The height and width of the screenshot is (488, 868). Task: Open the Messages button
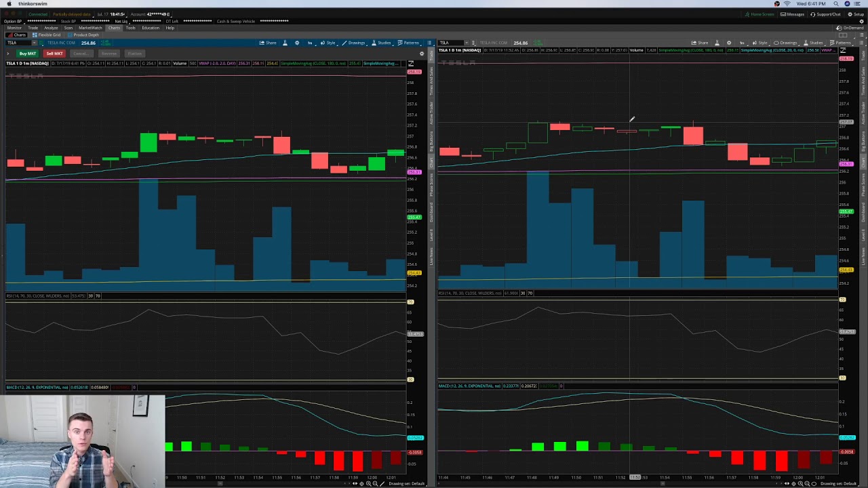click(x=792, y=14)
